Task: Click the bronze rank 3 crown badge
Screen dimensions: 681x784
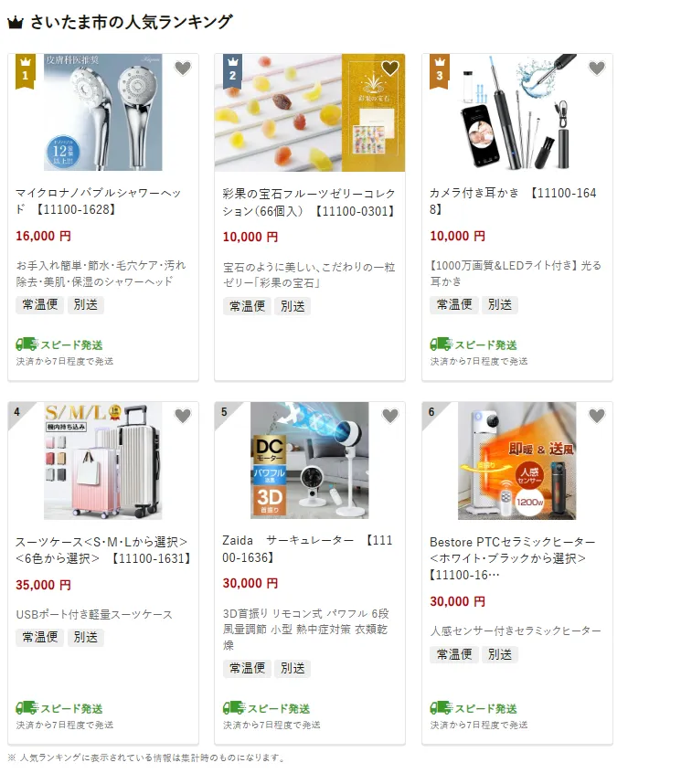Action: coord(440,71)
